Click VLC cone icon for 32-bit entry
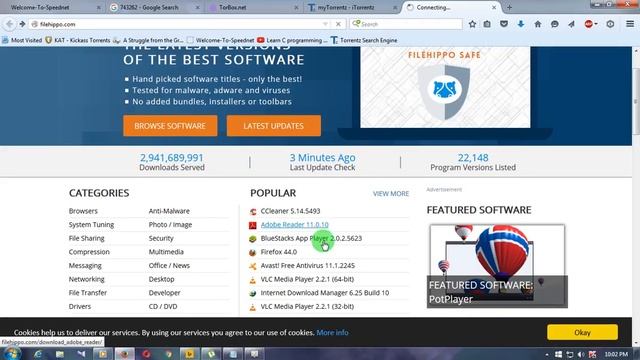640x360 pixels. (253, 307)
